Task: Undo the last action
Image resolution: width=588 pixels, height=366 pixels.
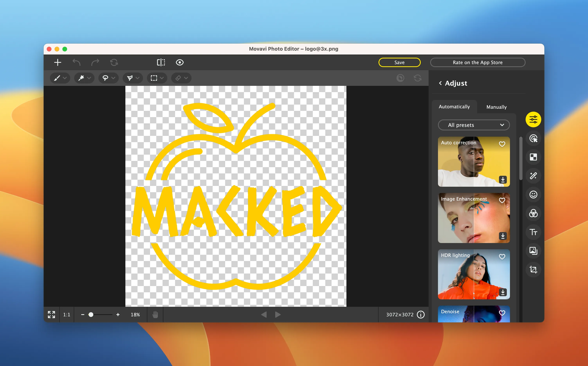Action: (76, 62)
